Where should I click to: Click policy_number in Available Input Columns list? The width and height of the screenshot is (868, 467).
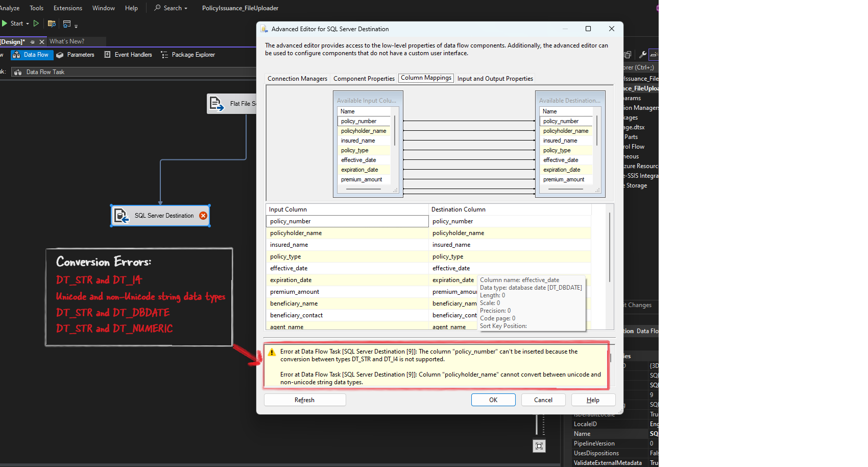tap(364, 121)
